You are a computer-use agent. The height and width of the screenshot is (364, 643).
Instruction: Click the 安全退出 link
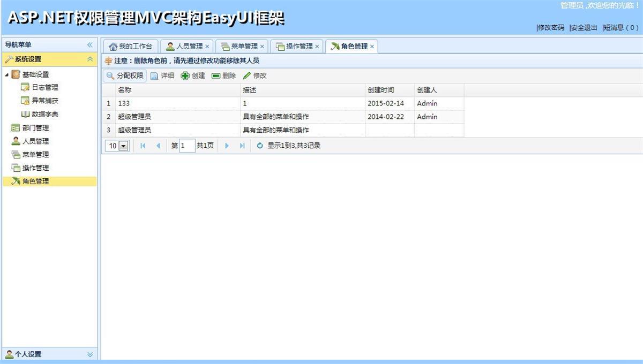(x=584, y=28)
